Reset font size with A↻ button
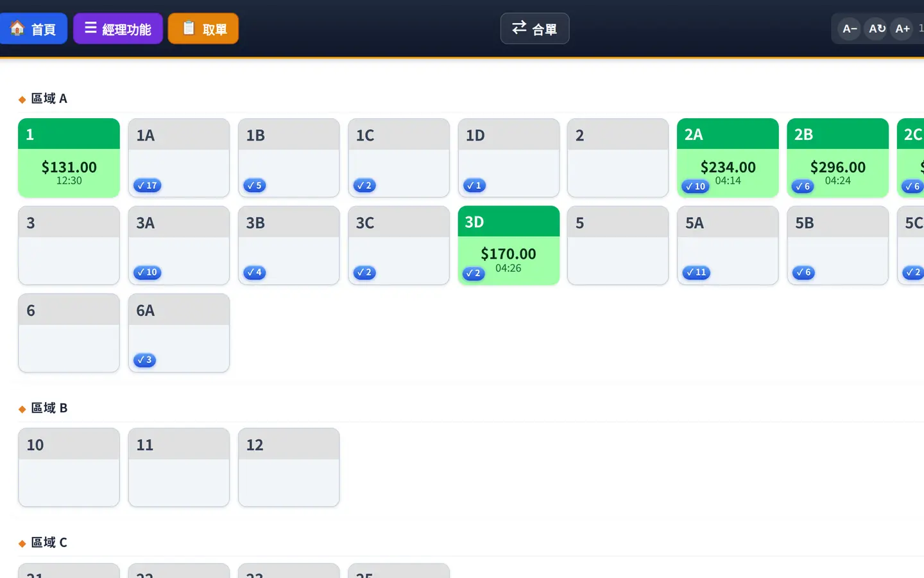The image size is (924, 578). tap(877, 29)
